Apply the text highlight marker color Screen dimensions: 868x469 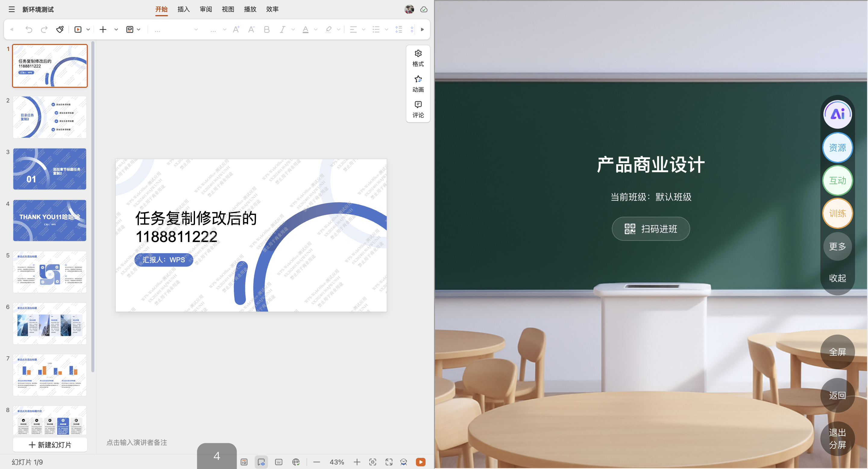[329, 30]
